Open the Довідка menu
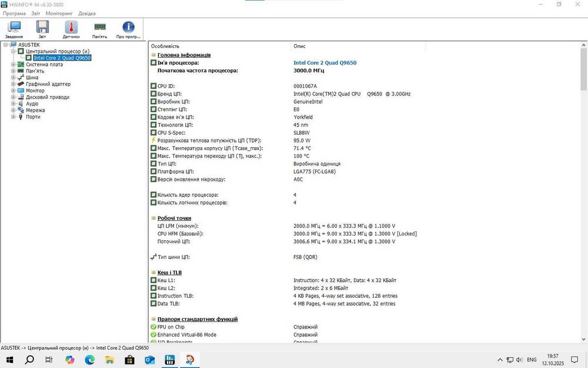This screenshot has height=368, width=588. [86, 14]
